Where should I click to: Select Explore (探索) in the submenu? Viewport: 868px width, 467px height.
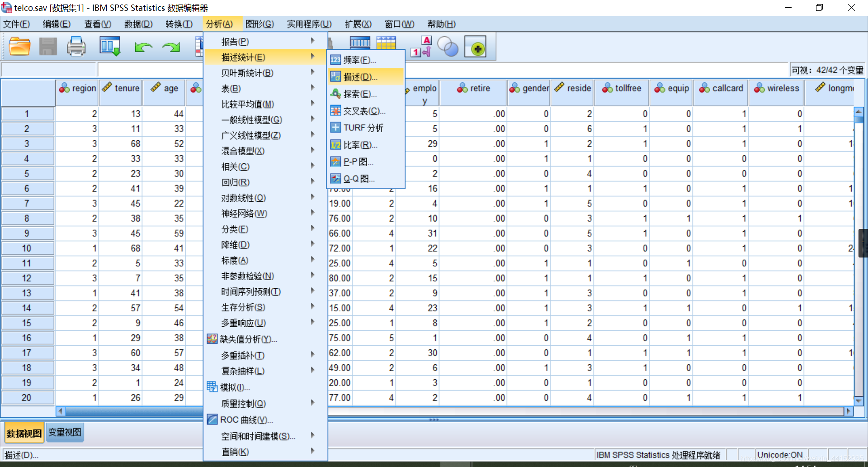(x=365, y=94)
